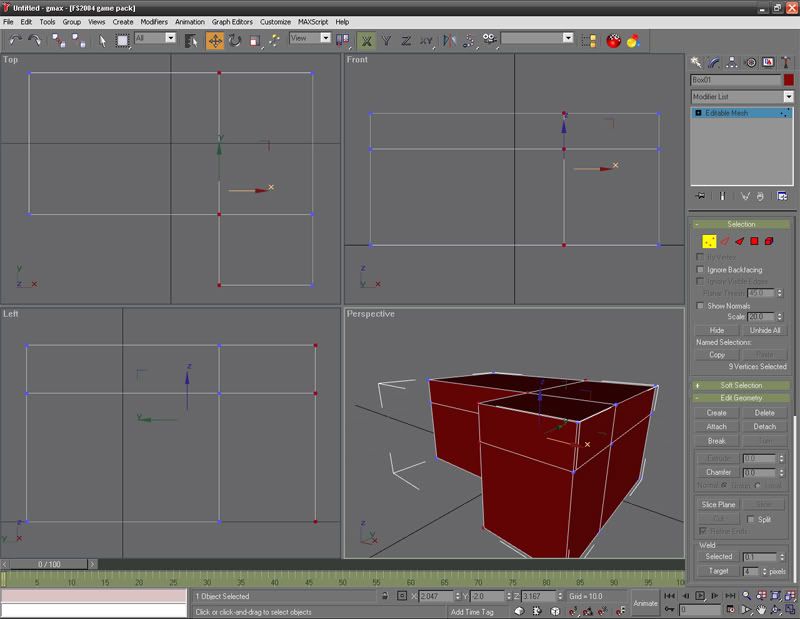Select Edge sub-object level icon
800x619 pixels.
[724, 241]
